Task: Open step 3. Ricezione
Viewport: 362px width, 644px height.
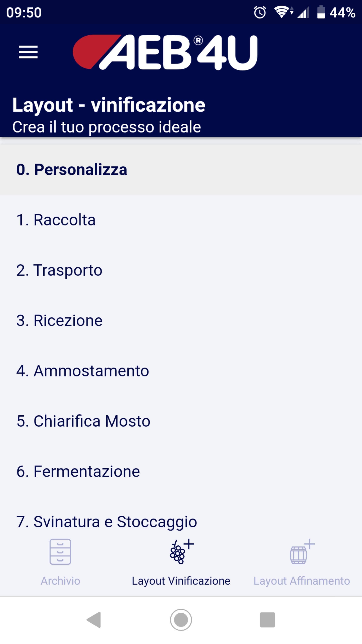Action: [181, 320]
